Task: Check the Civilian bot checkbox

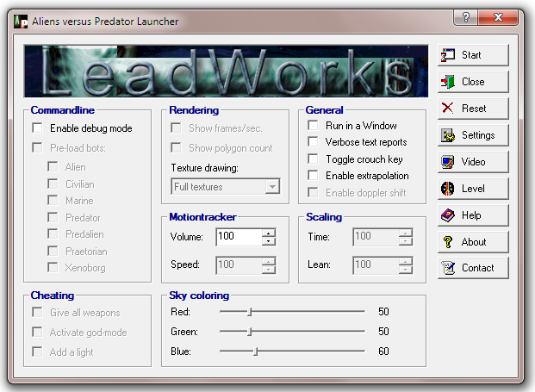Action: (x=53, y=184)
